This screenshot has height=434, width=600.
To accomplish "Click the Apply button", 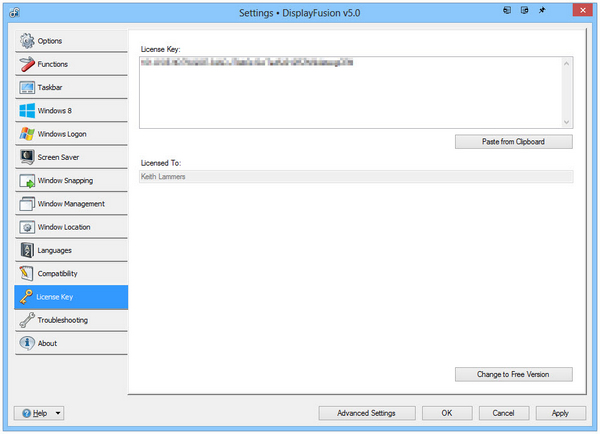I will pyautogui.click(x=561, y=413).
